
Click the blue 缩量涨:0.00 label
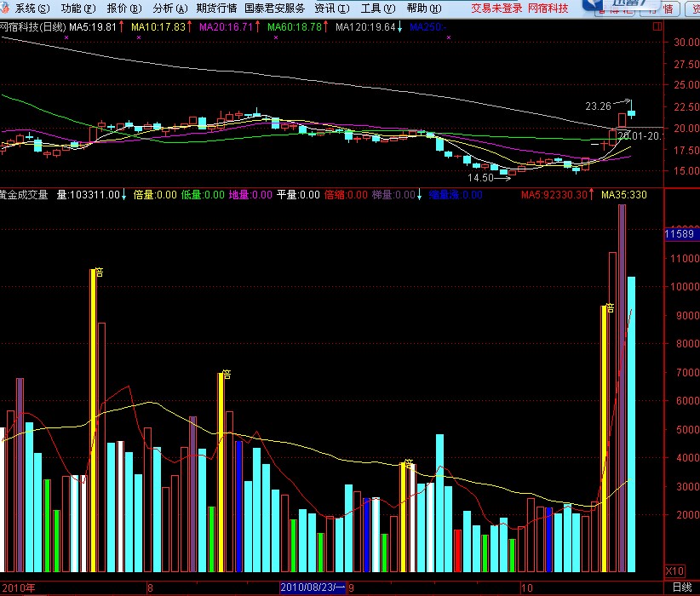coord(456,195)
